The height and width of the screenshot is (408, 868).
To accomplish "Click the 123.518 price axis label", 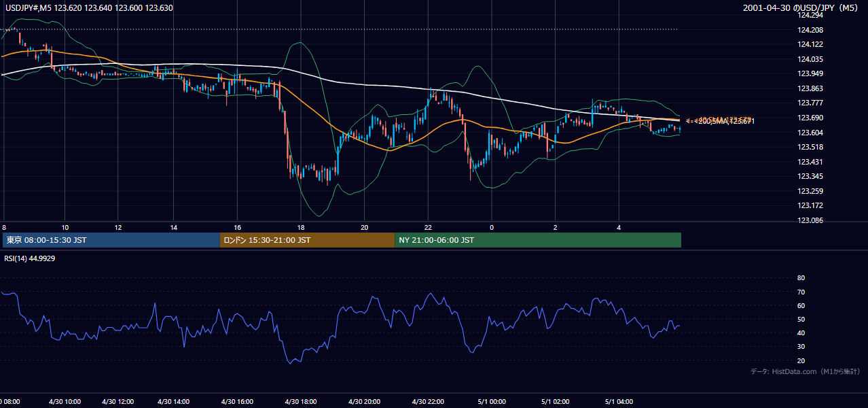I will (810, 147).
